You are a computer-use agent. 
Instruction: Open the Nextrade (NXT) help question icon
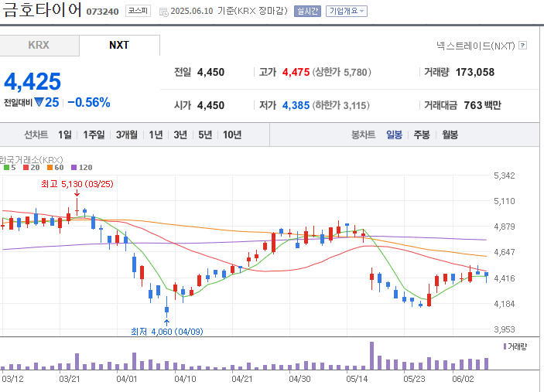pos(522,46)
